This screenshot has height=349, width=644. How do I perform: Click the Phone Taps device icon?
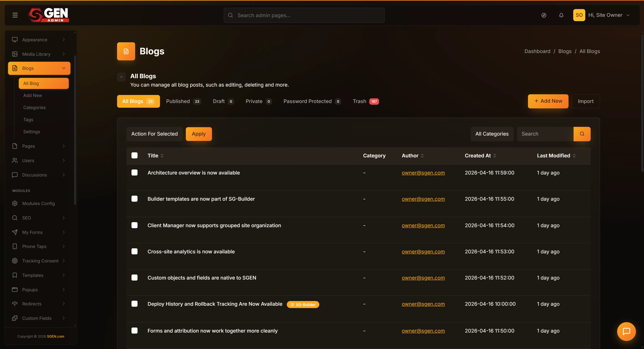point(15,246)
